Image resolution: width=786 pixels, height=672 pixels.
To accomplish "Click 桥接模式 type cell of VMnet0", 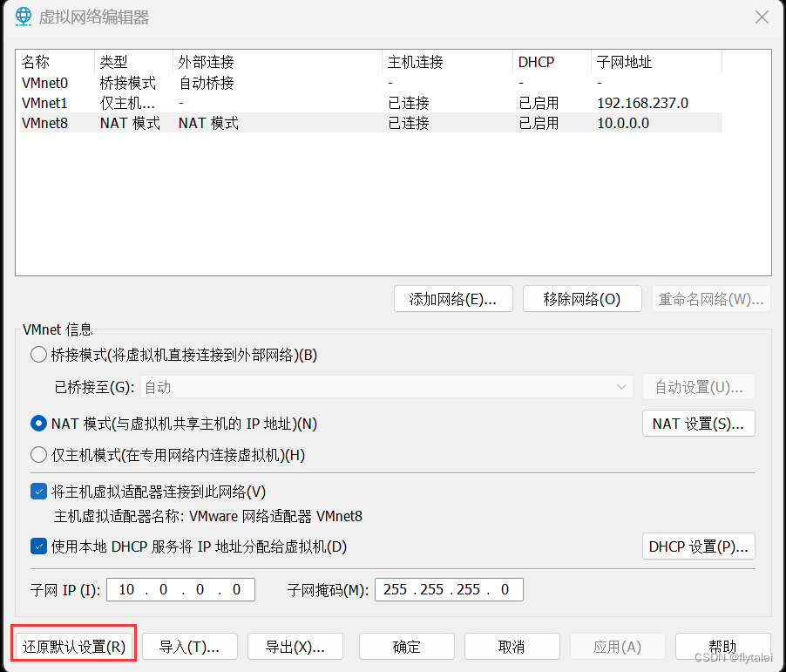I will pos(128,83).
